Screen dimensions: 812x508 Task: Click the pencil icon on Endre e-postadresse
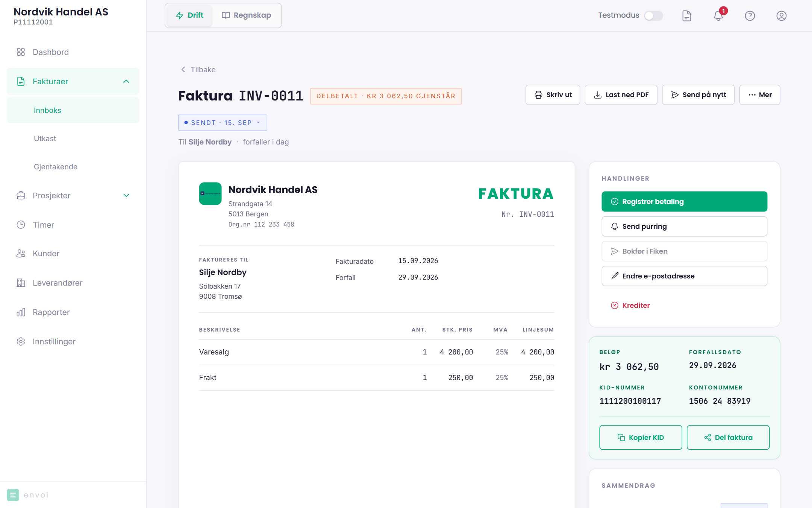614,276
